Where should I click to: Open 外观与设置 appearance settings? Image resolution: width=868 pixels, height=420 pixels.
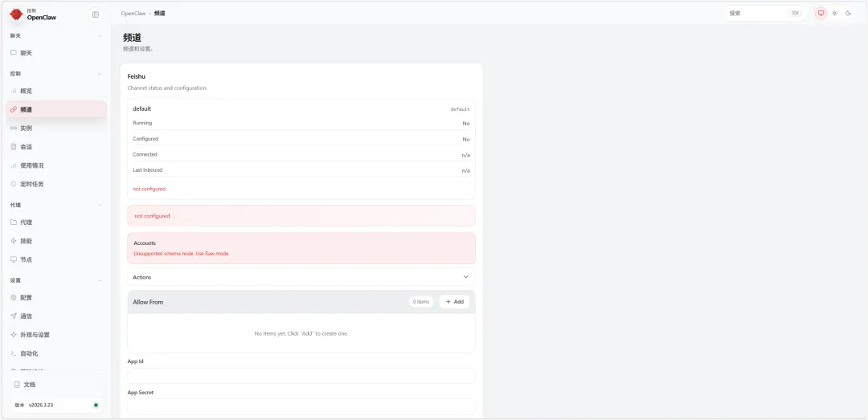pyautogui.click(x=56, y=335)
